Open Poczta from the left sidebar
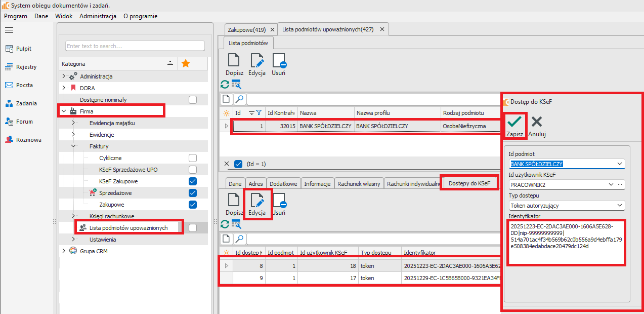This screenshot has width=644, height=314. tap(19, 85)
